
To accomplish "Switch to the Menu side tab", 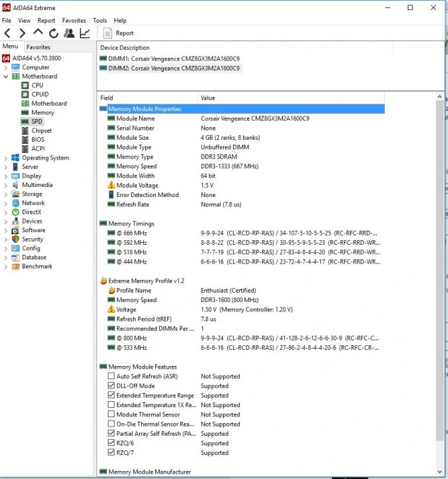I will click(11, 46).
